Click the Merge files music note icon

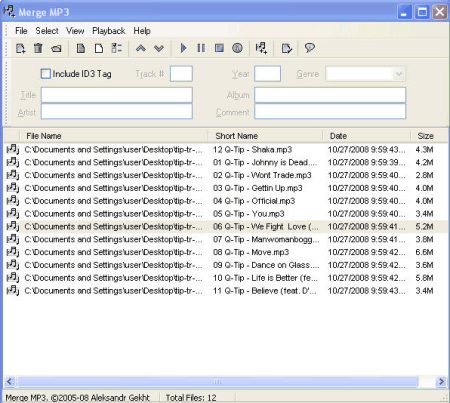(x=261, y=49)
